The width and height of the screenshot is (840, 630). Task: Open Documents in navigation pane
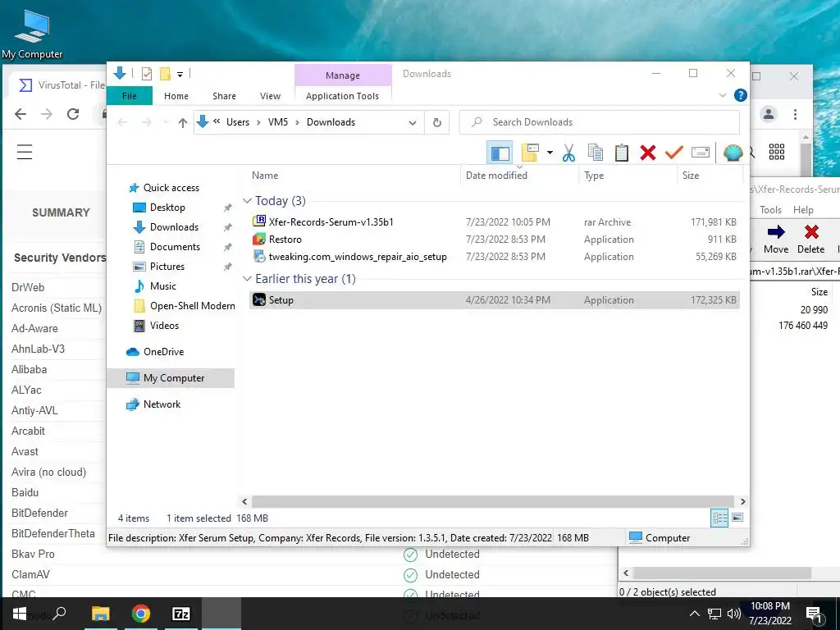click(175, 247)
